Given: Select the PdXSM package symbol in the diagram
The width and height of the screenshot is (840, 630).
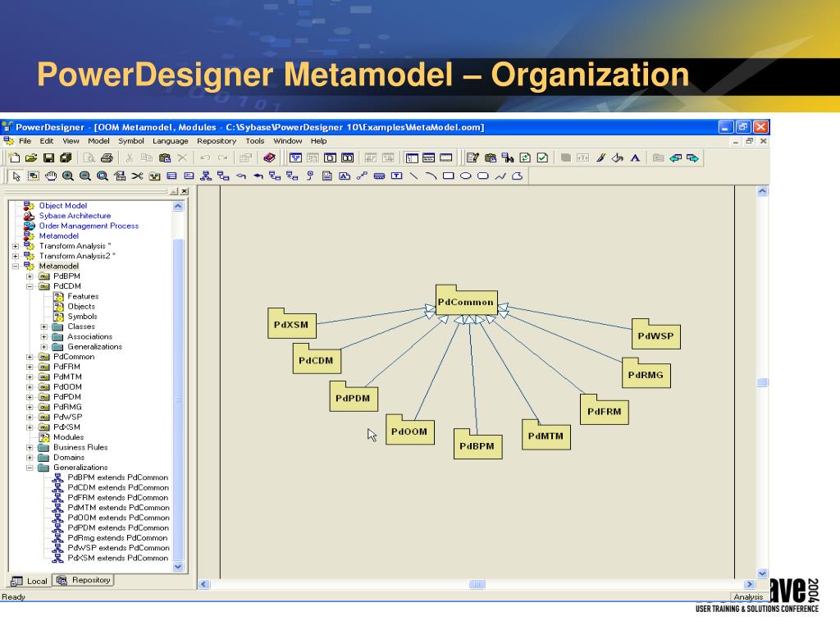Looking at the screenshot, I should pyautogui.click(x=291, y=323).
